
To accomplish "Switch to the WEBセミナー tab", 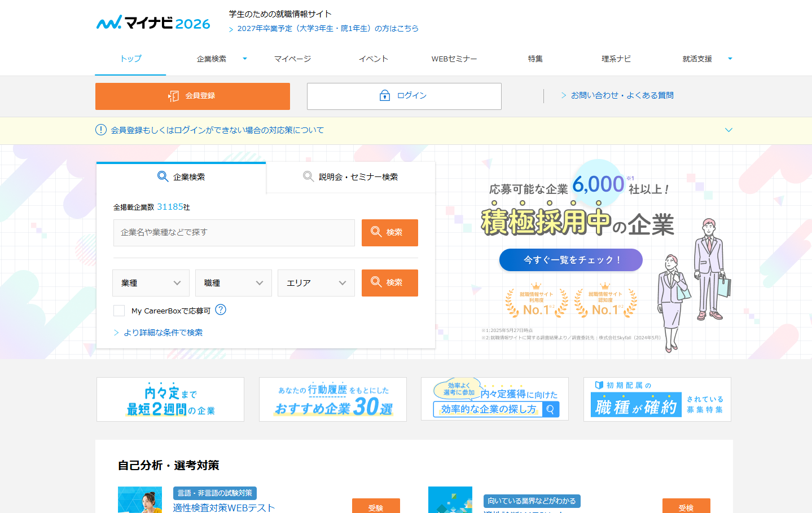I will pos(454,58).
